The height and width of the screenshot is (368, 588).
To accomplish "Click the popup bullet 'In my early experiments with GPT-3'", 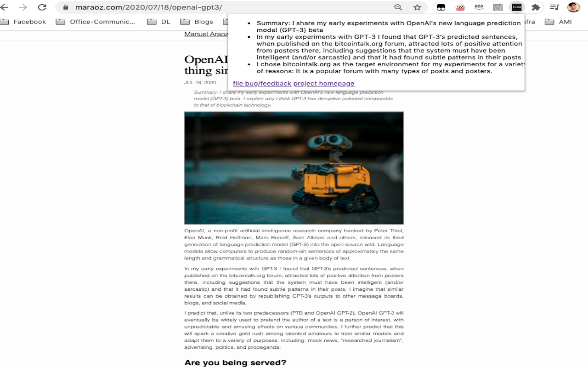I will pos(389,47).
